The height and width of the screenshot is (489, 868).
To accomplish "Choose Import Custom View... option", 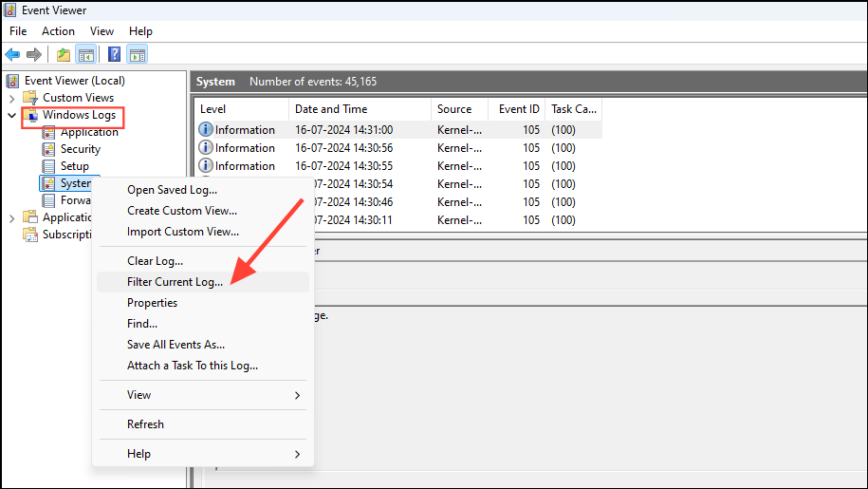I will (x=203, y=232).
